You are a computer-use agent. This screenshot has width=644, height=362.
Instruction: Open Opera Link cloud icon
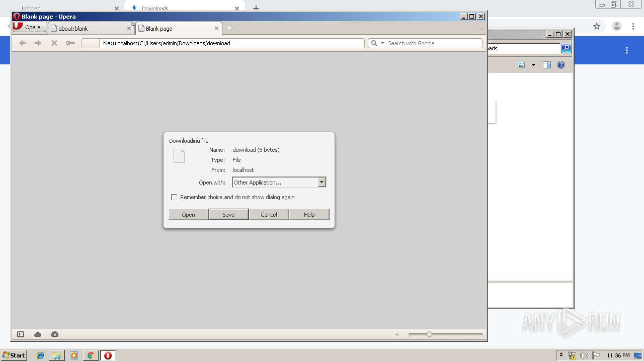(38, 334)
